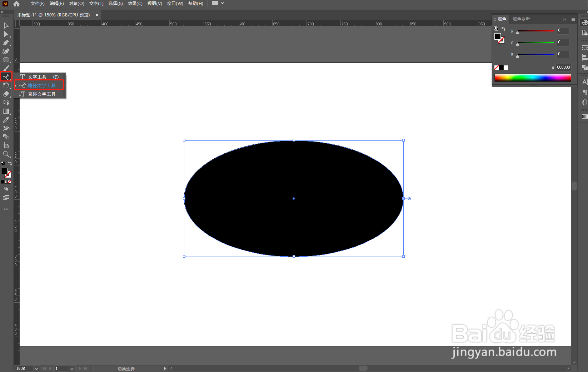Screen dimensions: 588x372
Task: Select the Eraser tool
Action: (x=6, y=94)
